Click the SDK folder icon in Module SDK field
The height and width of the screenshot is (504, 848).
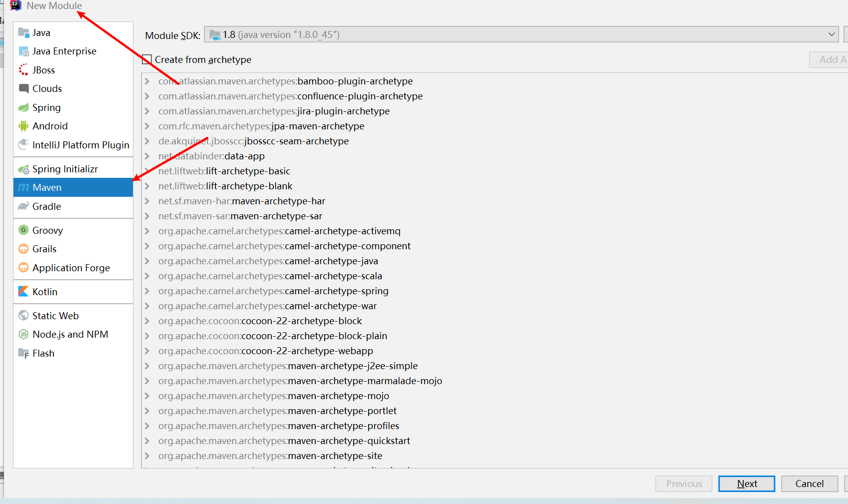click(x=215, y=35)
